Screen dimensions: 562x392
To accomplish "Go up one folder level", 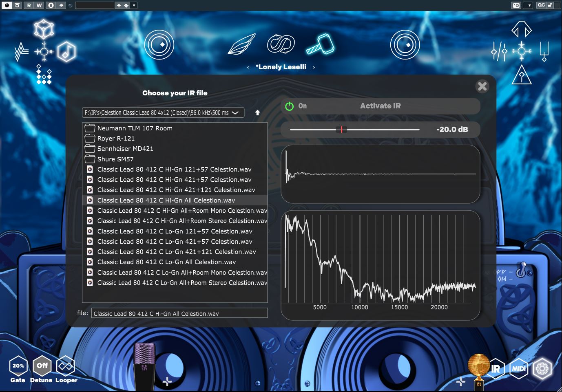I will (x=257, y=112).
